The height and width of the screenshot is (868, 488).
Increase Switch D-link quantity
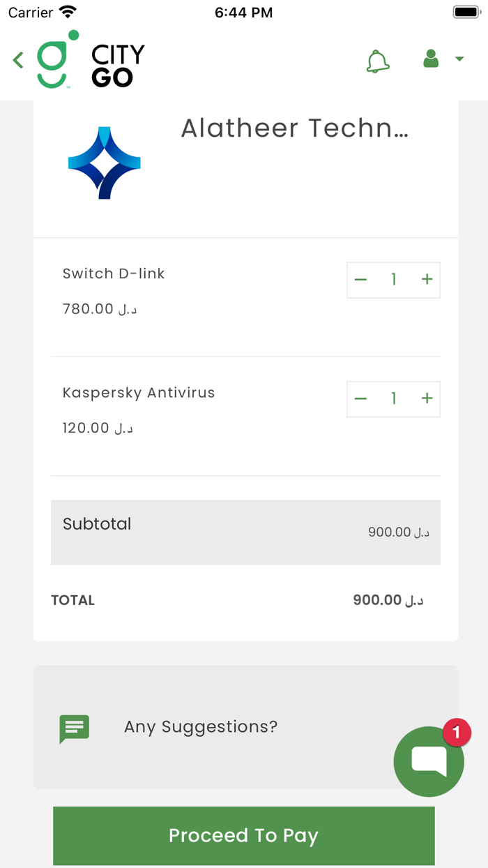[427, 280]
